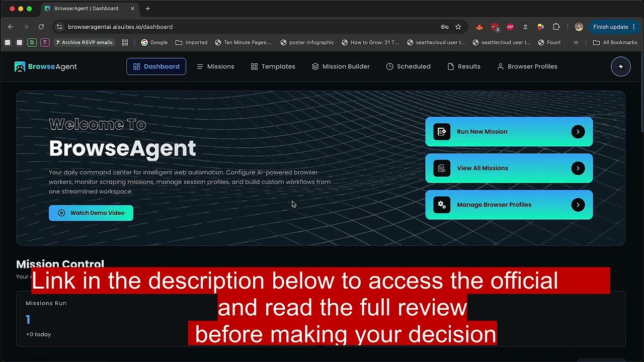
Task: Click the View All Missions list icon
Action: coord(442,168)
